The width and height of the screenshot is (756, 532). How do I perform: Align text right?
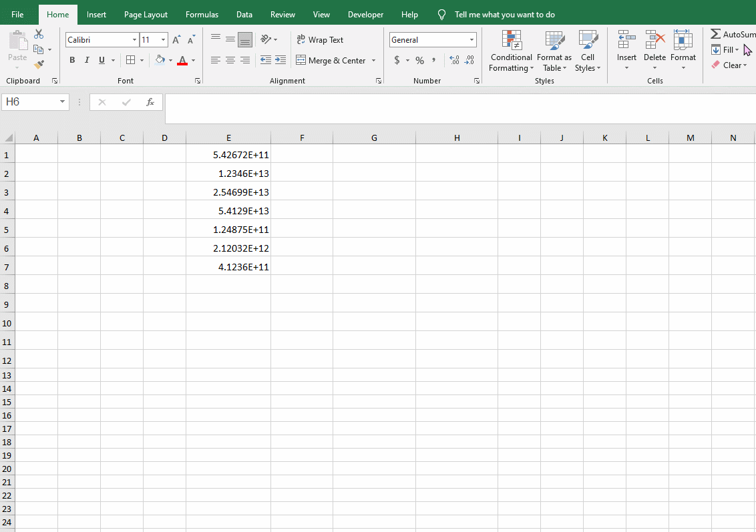coord(245,60)
